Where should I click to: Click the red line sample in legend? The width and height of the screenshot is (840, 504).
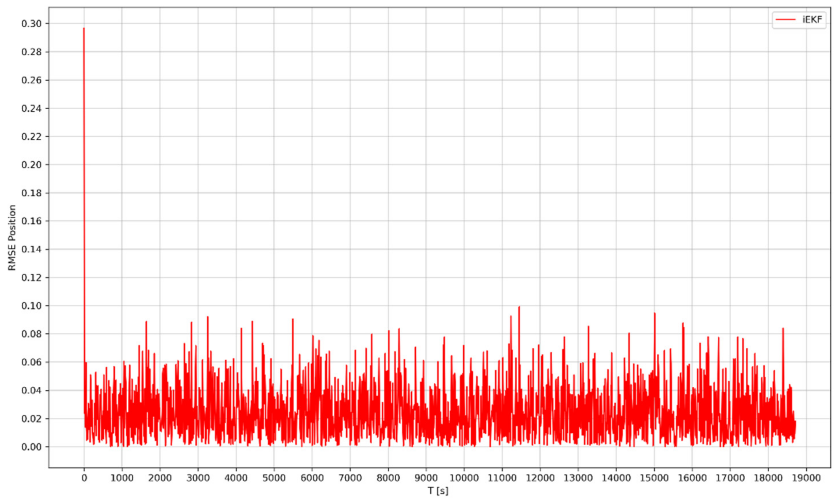point(785,20)
